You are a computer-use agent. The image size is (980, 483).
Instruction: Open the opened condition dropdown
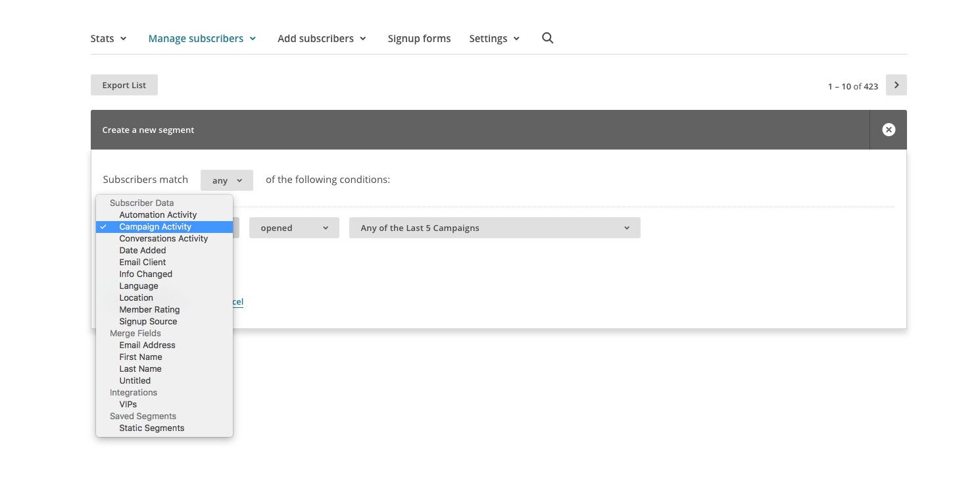pos(294,228)
